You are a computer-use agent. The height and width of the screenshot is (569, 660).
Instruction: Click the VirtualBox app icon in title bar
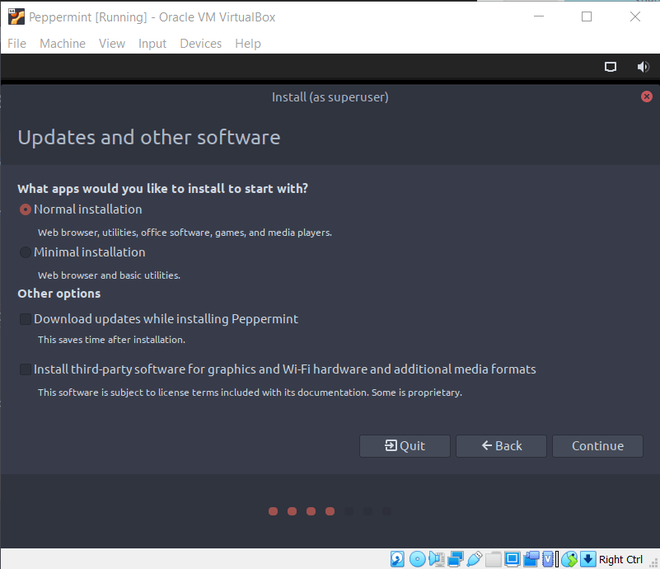pos(16,17)
